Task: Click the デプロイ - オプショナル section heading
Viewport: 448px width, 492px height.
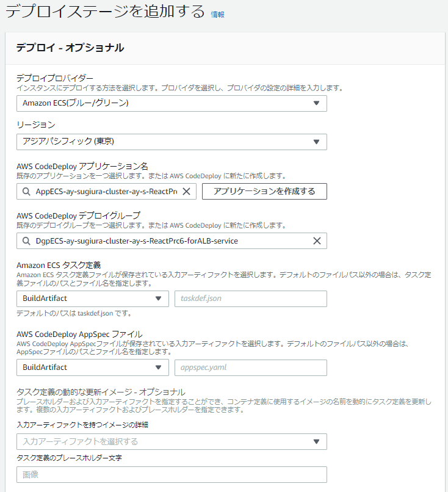Action: (x=70, y=48)
